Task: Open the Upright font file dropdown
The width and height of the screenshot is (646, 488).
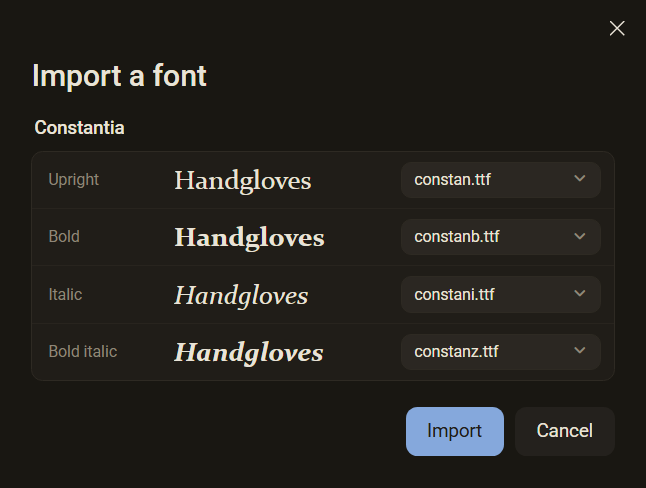Action: pyautogui.click(x=501, y=180)
